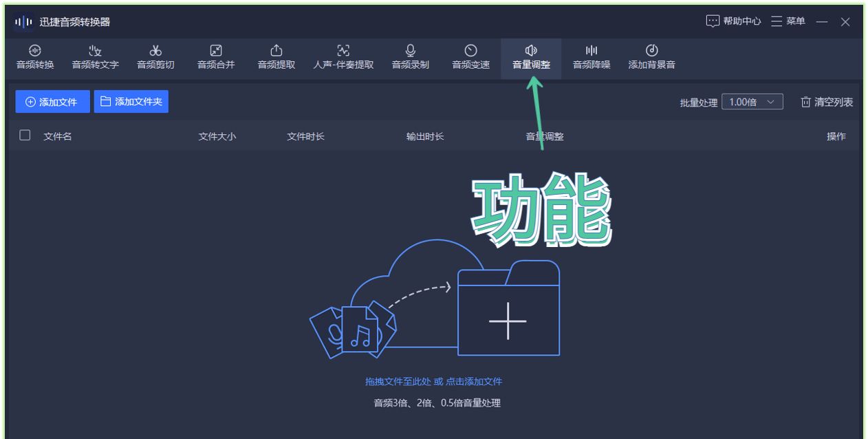Screen dimensions: 868x439
Task: Click the 添加文件夹 button
Action: 131,102
